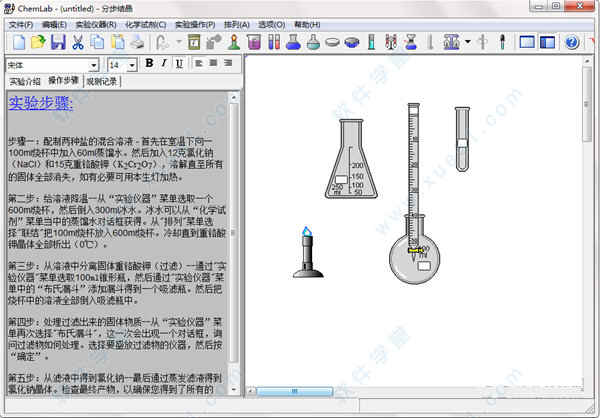Click the canvas horizontal scroll left arrow
Viewport: 600px width, 418px height.
click(x=251, y=391)
